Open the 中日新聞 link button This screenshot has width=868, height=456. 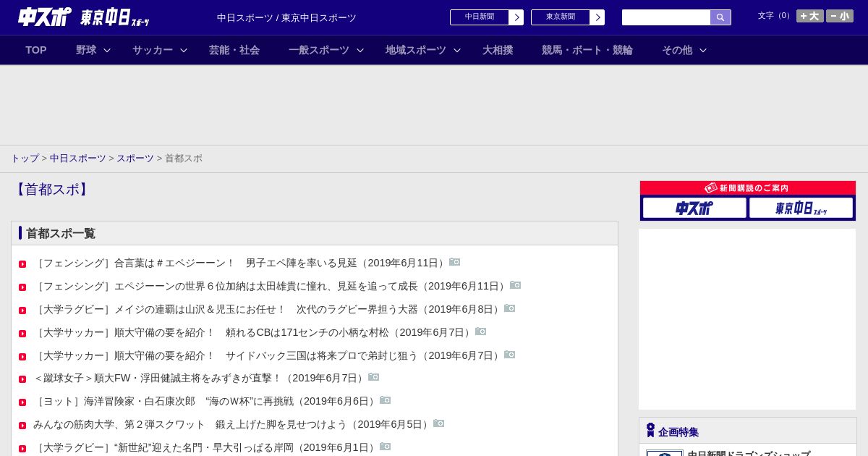479,17
